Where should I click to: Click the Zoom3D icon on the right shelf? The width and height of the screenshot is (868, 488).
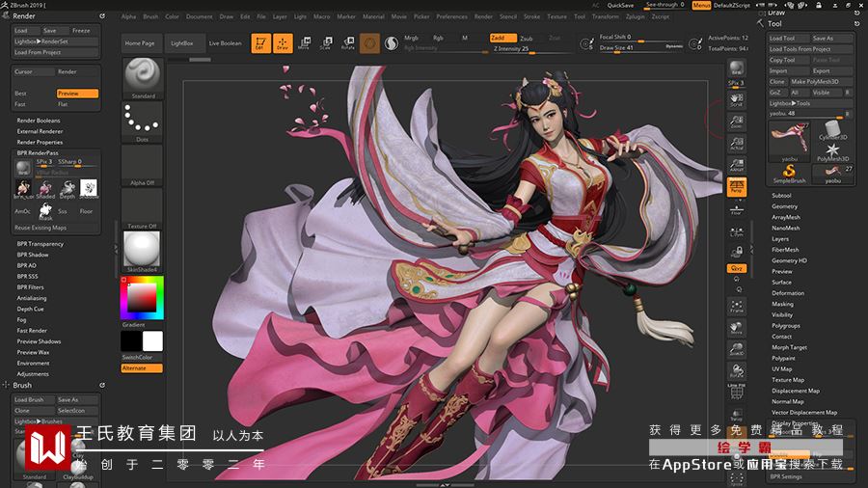tap(736, 349)
